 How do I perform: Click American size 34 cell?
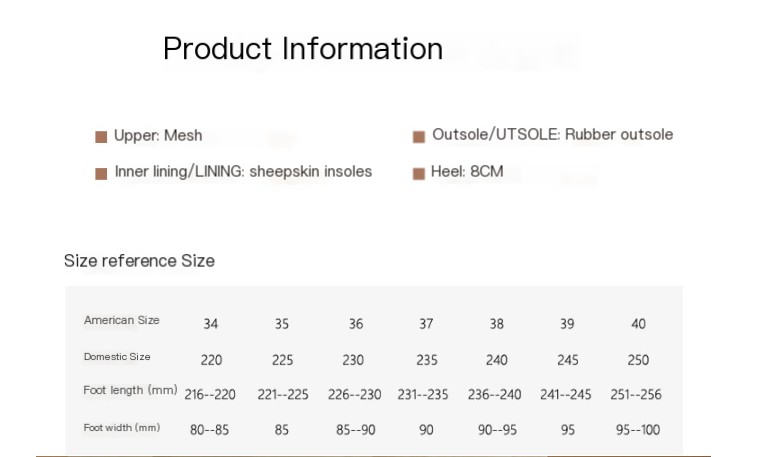pos(211,324)
